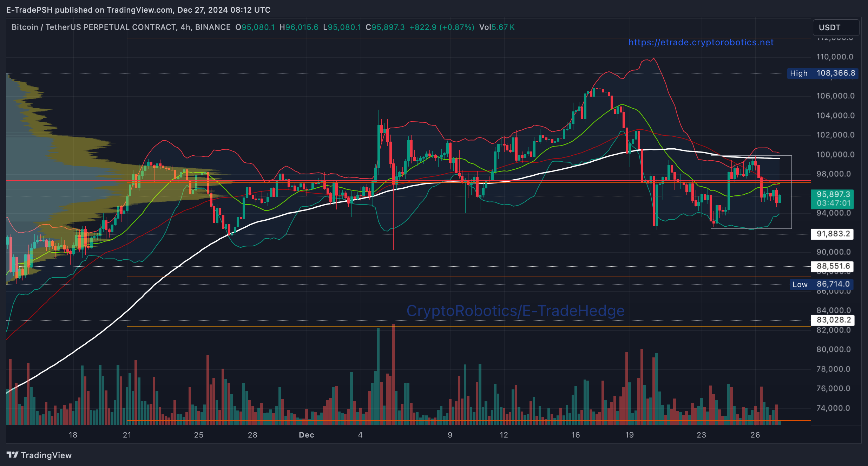Click the open value O95,080.1

pos(255,27)
